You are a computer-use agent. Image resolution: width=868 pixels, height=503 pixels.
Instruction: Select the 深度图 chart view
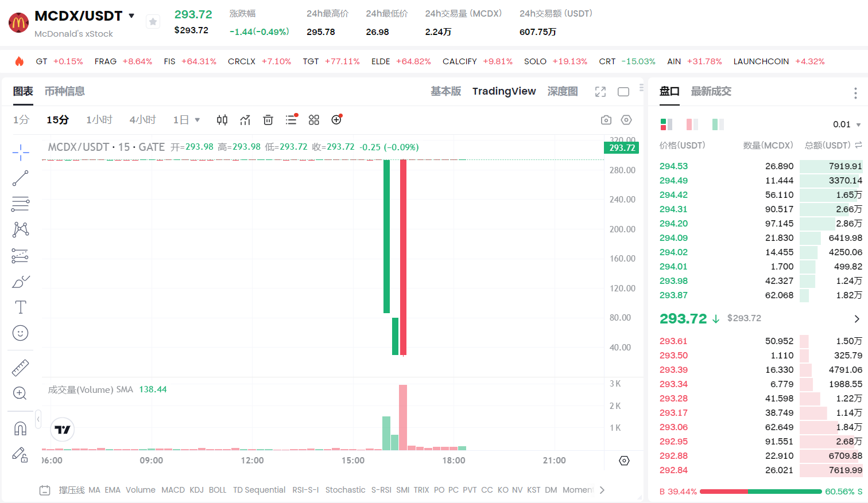(x=562, y=91)
